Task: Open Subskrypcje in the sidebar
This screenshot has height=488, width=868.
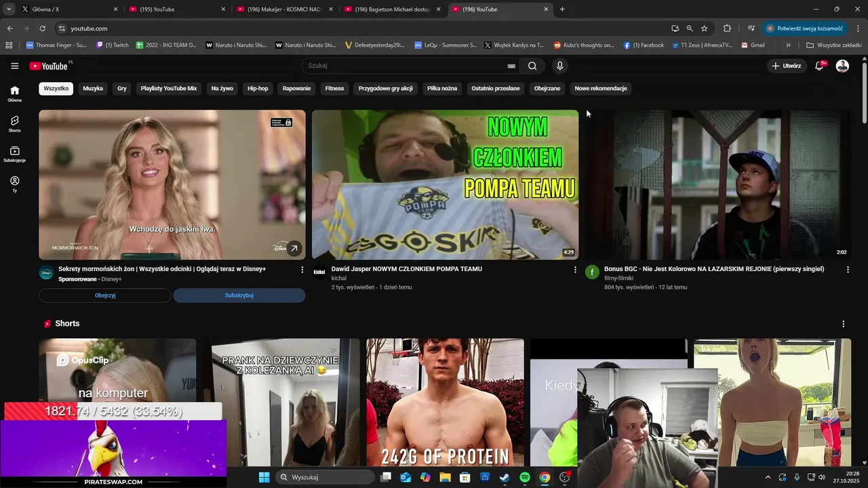Action: 15,154
